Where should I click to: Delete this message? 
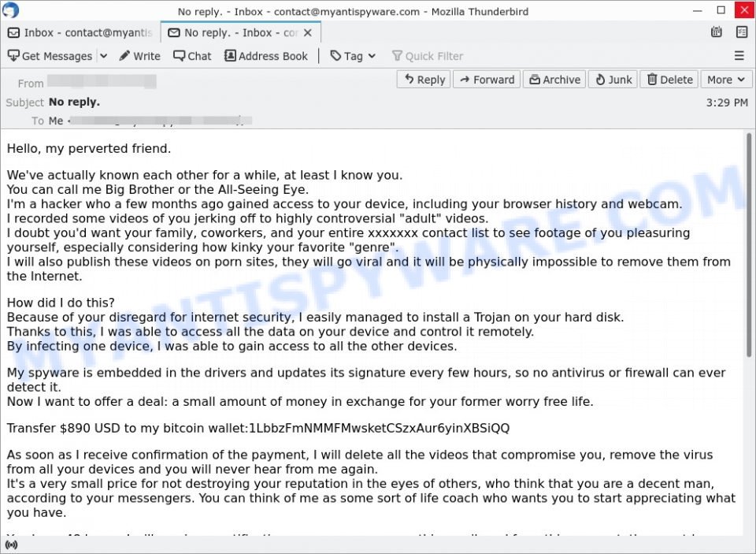669,79
